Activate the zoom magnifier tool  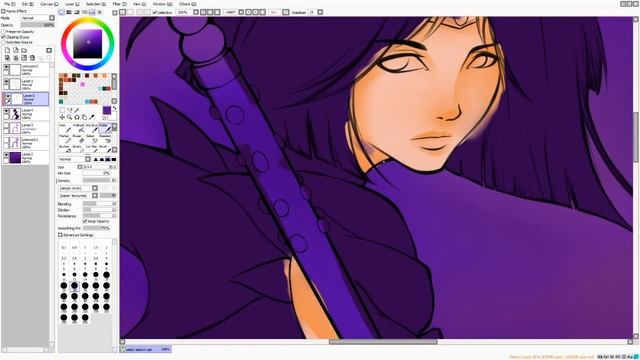click(x=70, y=118)
